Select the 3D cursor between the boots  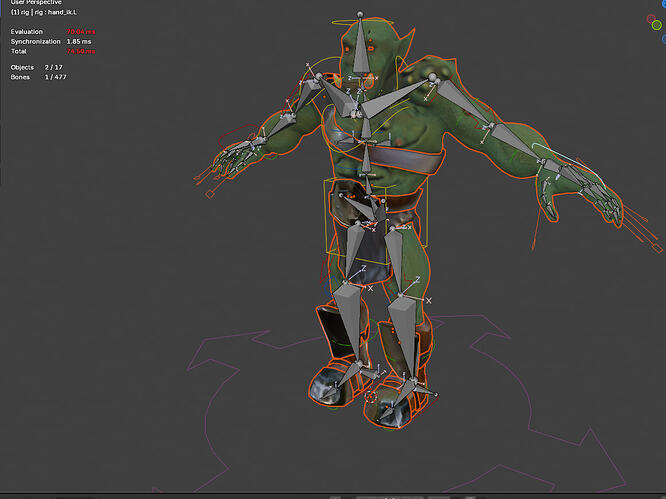pyautogui.click(x=371, y=397)
